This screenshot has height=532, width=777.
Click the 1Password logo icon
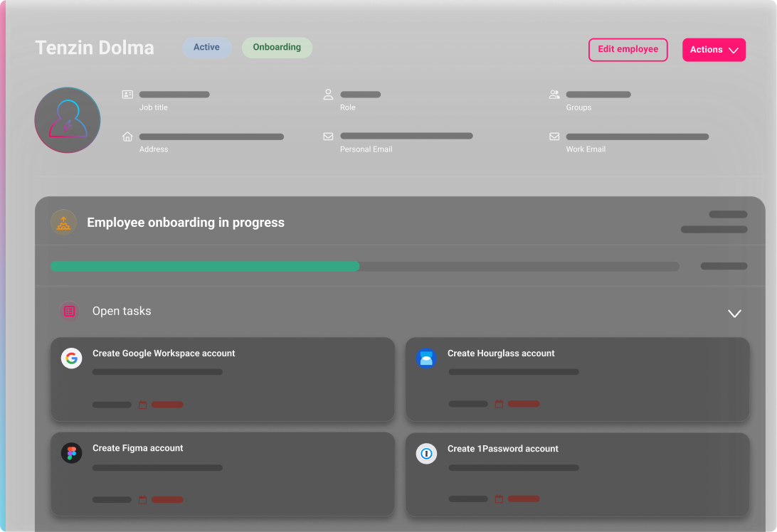click(426, 454)
